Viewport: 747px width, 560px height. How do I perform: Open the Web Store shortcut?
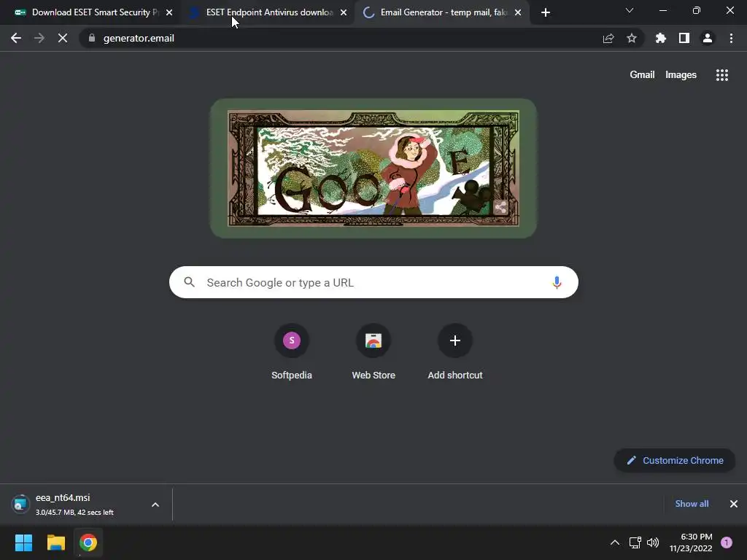(x=373, y=352)
